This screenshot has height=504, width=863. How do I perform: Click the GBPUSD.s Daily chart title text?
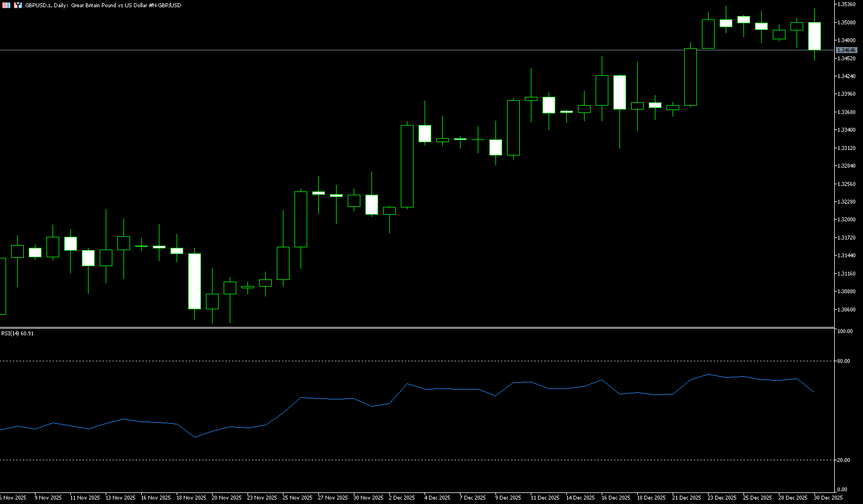pos(103,5)
